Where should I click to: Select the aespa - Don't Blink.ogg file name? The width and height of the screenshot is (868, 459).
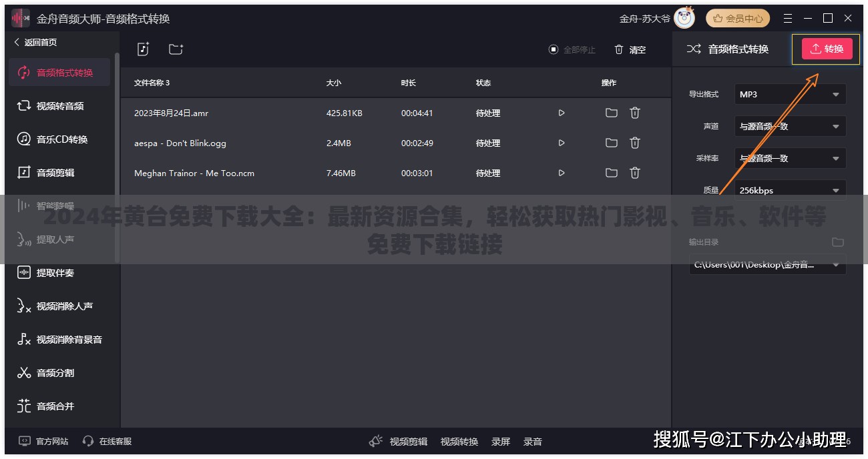click(x=180, y=143)
